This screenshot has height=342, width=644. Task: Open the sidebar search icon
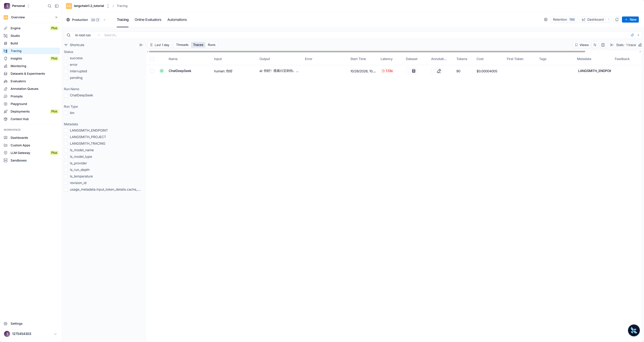pyautogui.click(x=49, y=6)
